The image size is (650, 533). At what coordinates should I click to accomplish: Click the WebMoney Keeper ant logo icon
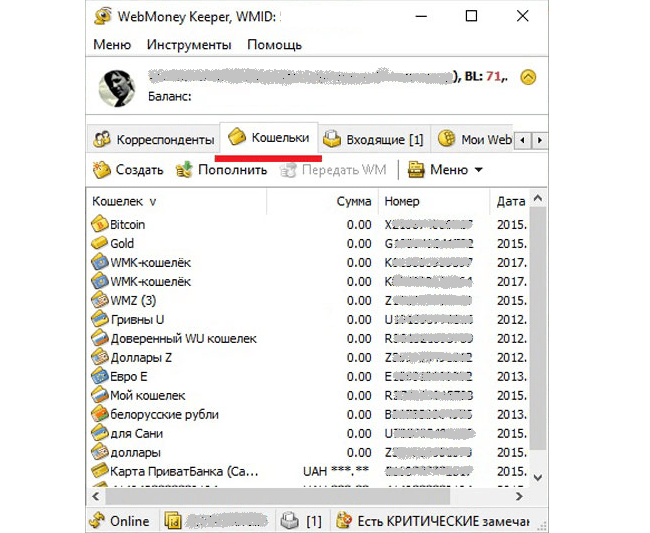tap(102, 17)
